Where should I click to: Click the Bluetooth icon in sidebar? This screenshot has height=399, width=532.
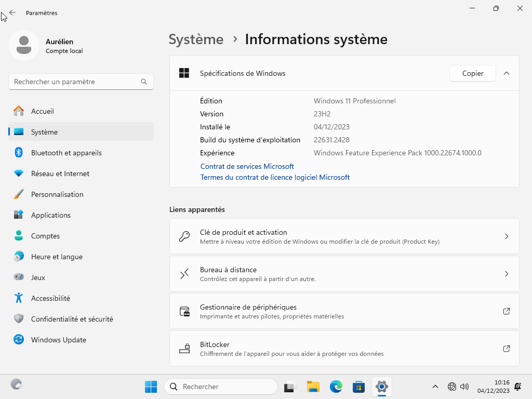pos(19,152)
